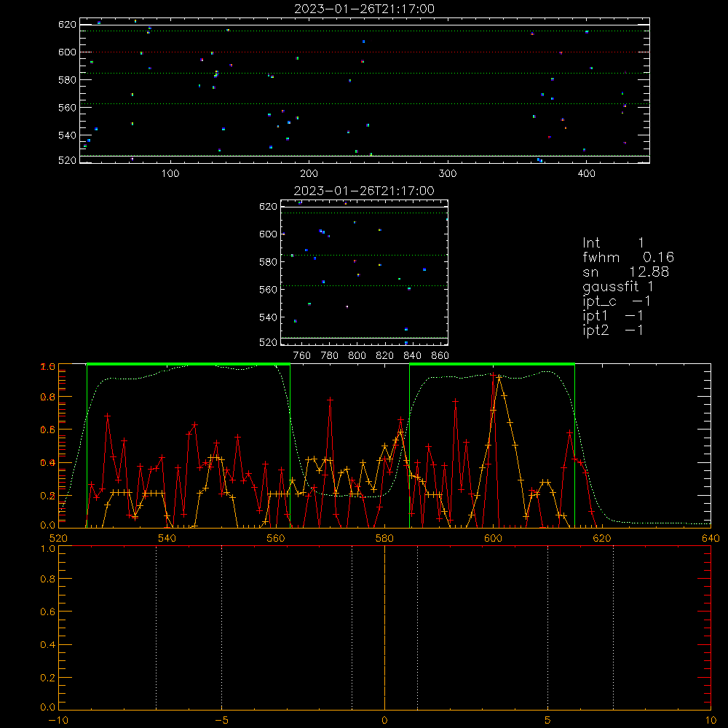Click x-axis label 760 on the small middle plot
This screenshot has width=728, height=728.
302,356
